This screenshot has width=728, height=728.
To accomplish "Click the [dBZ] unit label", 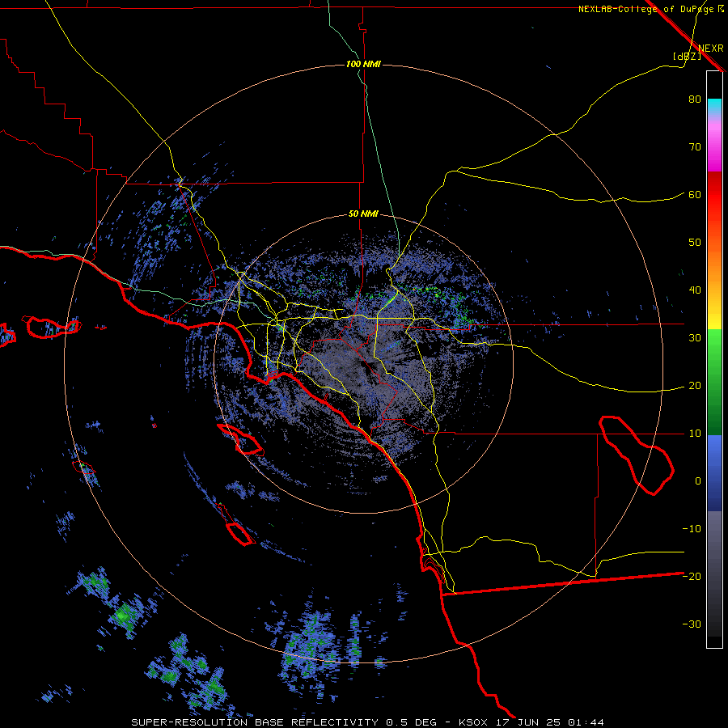I will point(687,56).
